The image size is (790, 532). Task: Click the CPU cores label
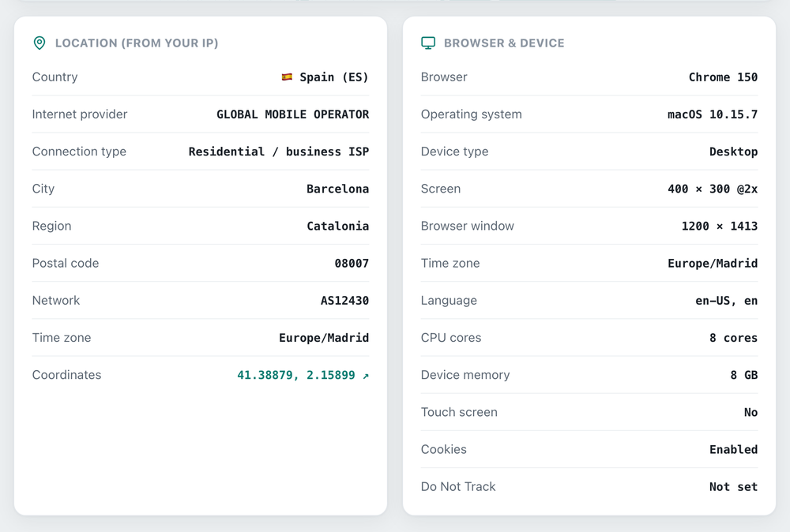pyautogui.click(x=451, y=338)
